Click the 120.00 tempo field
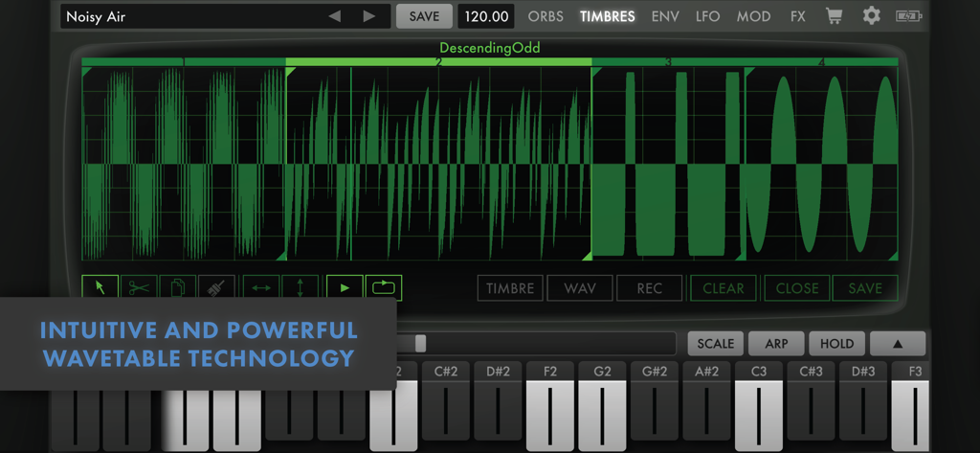 (x=486, y=16)
